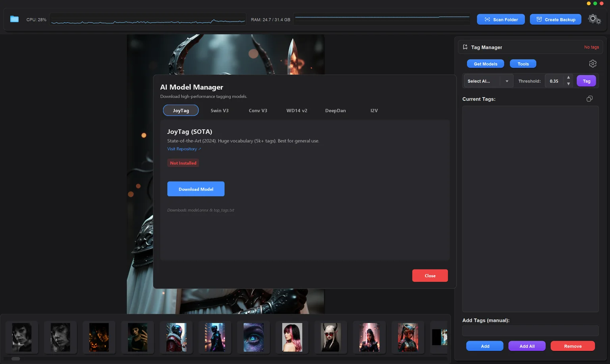This screenshot has width=610, height=364.
Task: Click the Scan Folder button
Action: point(500,19)
